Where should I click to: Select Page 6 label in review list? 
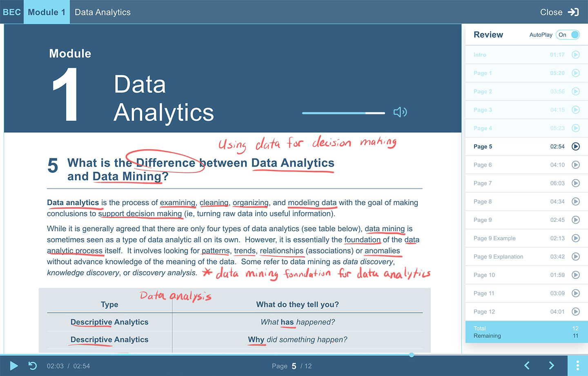click(x=483, y=165)
